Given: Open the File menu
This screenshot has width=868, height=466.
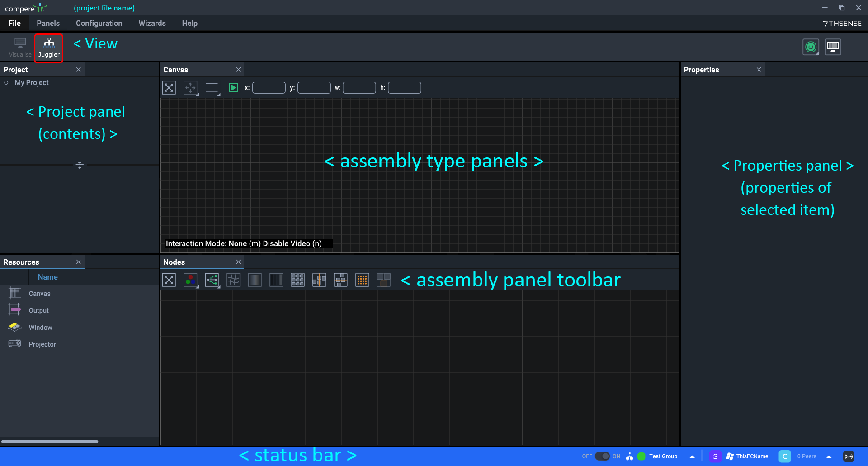Looking at the screenshot, I should coord(14,23).
